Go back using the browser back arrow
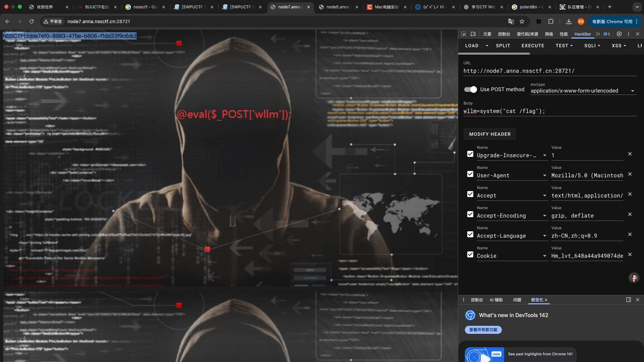 point(7,21)
